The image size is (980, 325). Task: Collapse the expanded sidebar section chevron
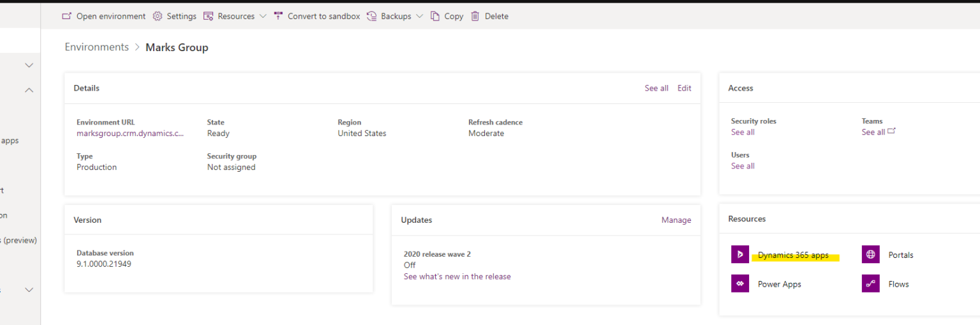click(x=29, y=91)
